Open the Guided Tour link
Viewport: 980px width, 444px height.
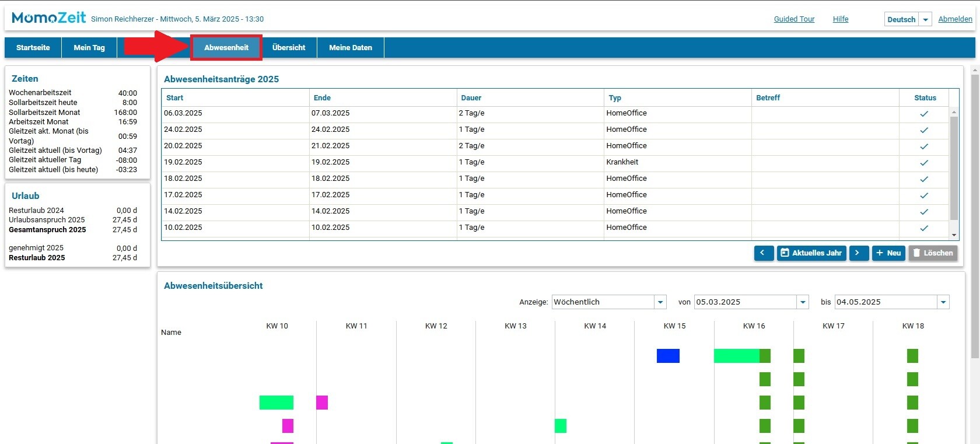pyautogui.click(x=794, y=19)
